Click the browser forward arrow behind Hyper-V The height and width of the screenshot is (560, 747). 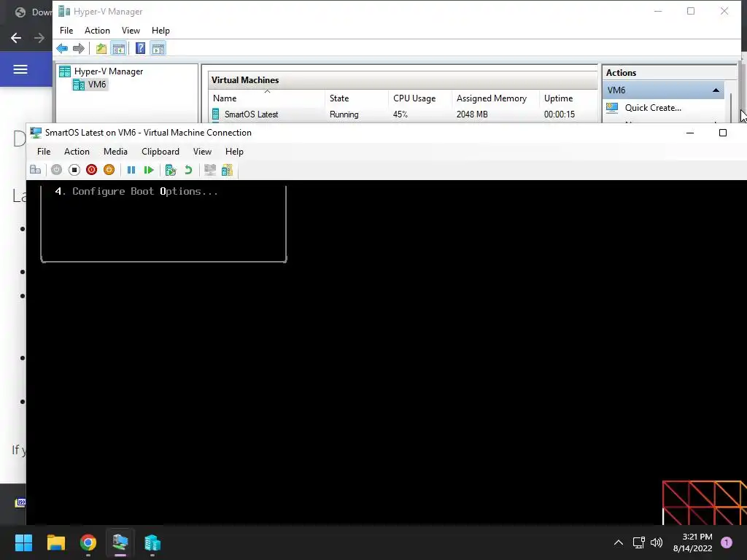(x=39, y=38)
